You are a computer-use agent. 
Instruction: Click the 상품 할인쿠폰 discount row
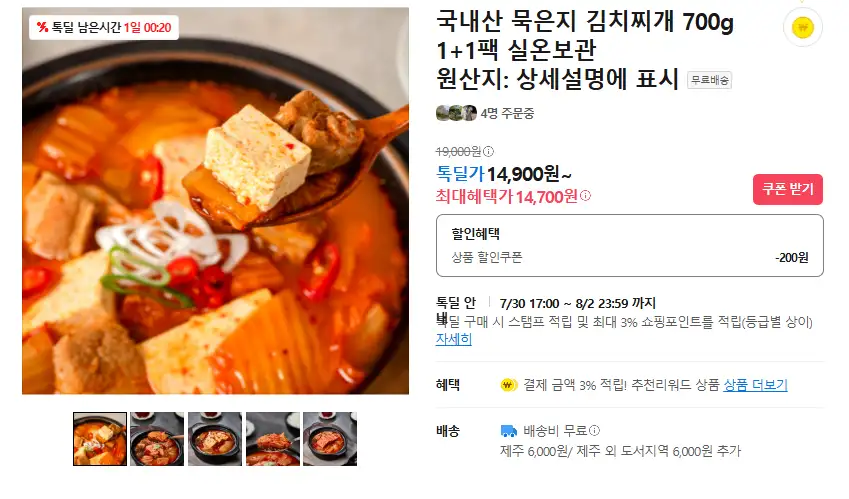click(x=630, y=258)
